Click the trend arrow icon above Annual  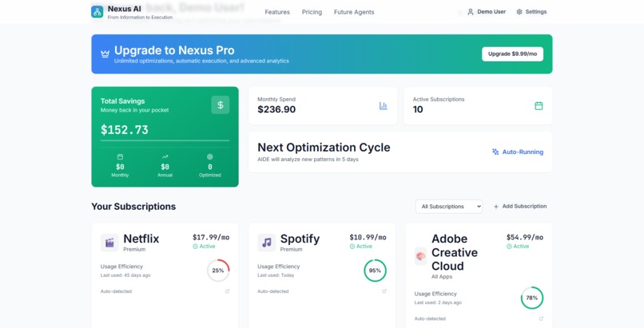pos(165,156)
